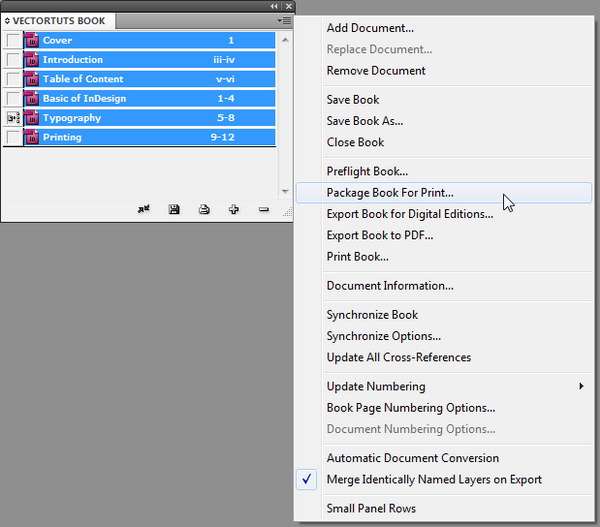
Task: Click the InDesign file icon for Table of Content
Action: point(31,79)
